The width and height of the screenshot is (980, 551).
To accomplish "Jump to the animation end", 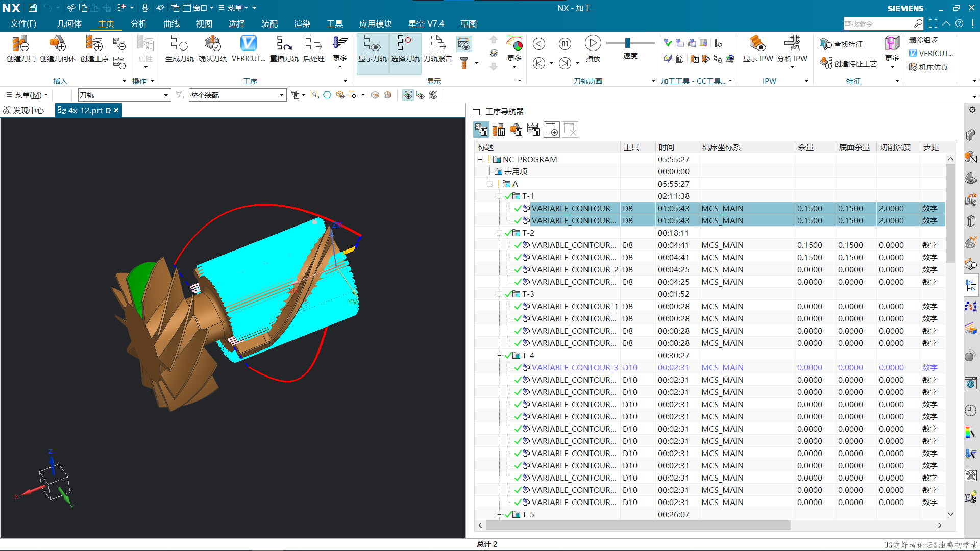I will tap(565, 63).
